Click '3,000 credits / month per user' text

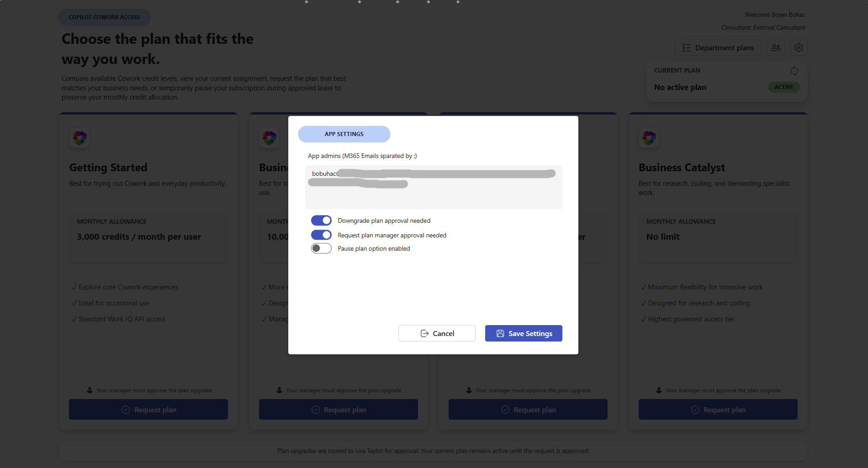click(x=139, y=237)
